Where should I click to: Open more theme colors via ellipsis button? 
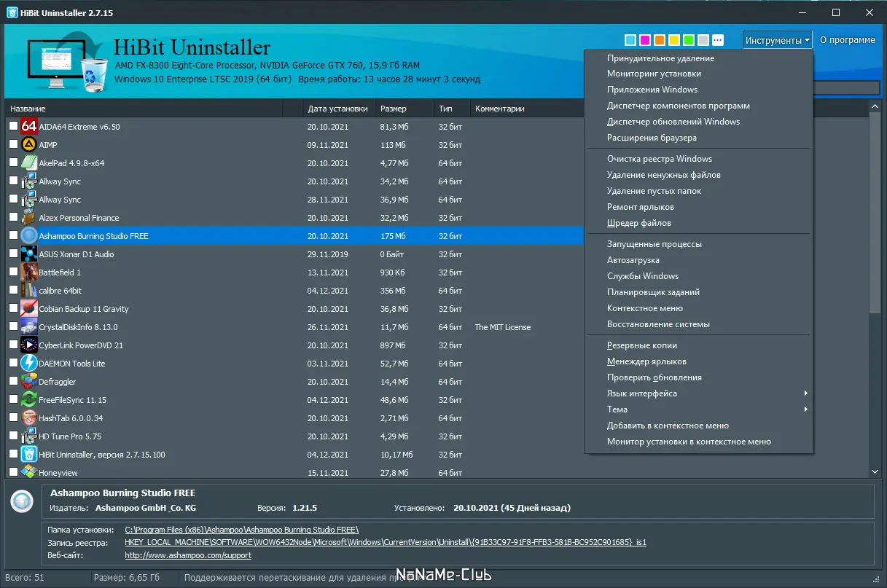point(718,40)
